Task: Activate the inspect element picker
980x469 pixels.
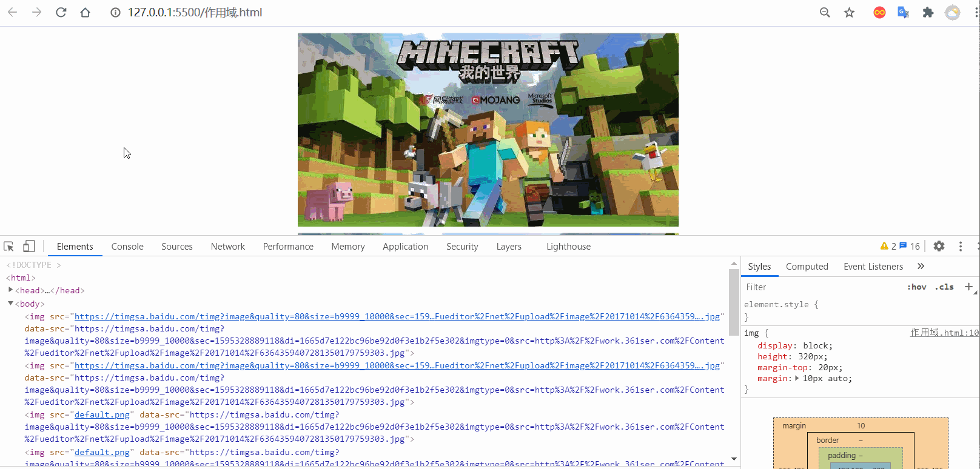Action: click(8, 246)
